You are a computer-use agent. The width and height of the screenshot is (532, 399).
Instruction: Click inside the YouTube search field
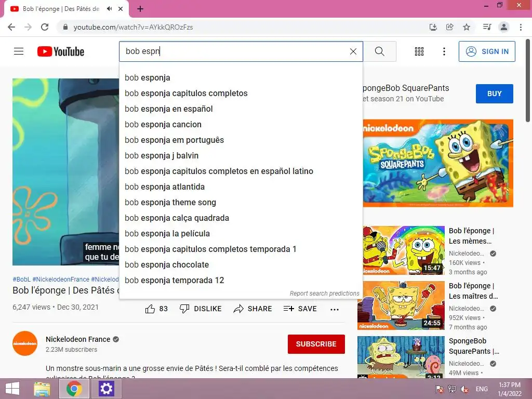241,51
